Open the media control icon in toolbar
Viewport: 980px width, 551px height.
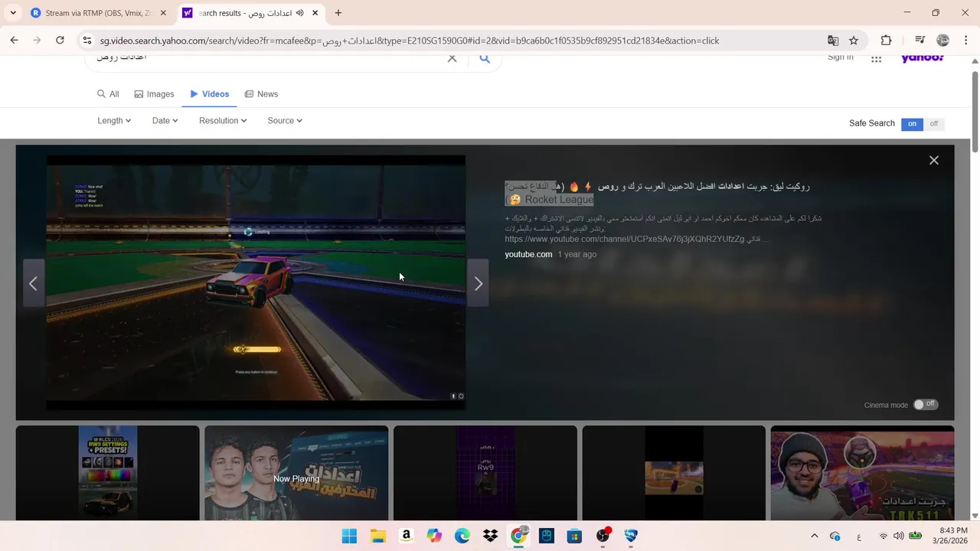pyautogui.click(x=920, y=41)
